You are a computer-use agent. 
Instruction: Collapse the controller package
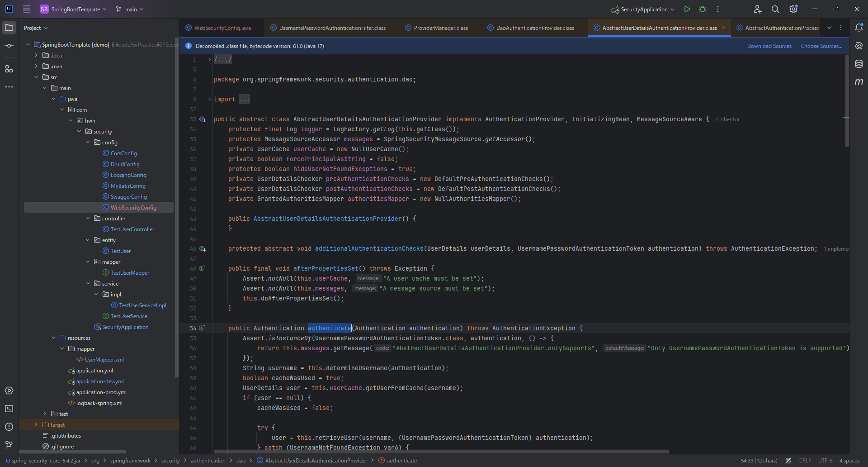[x=88, y=218]
